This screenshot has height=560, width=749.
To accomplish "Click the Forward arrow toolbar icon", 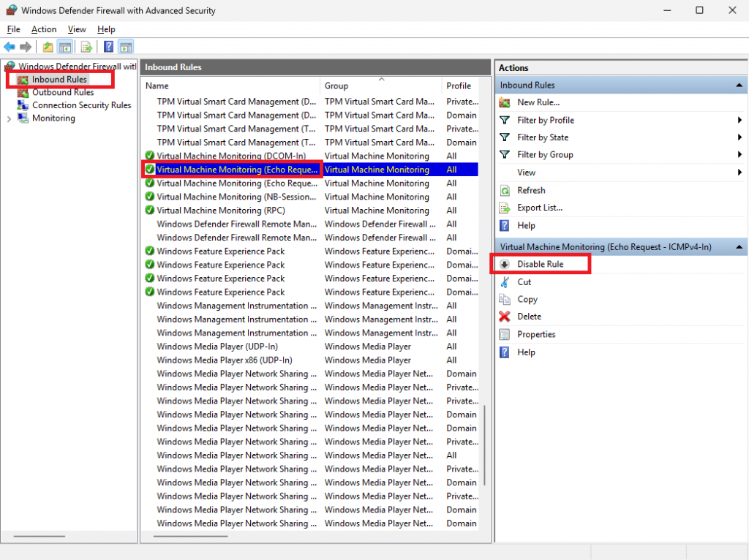I will (x=26, y=47).
